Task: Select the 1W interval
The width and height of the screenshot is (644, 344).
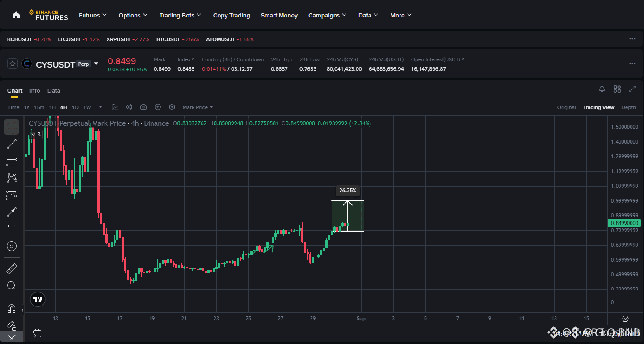Action: (x=87, y=107)
